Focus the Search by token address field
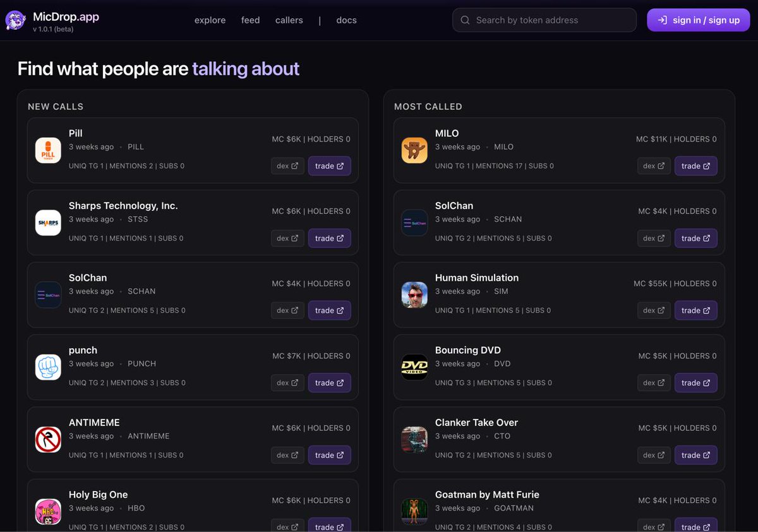 (544, 20)
